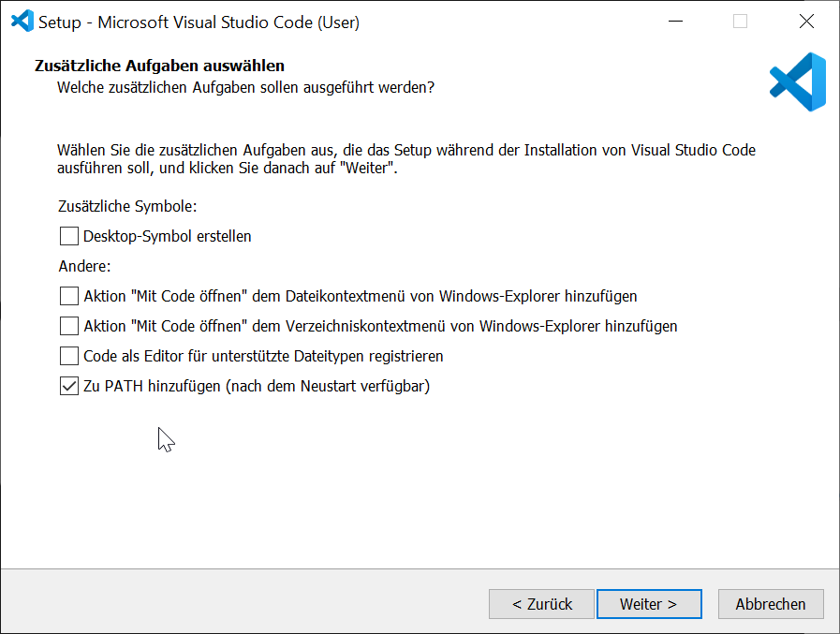Click the heading Zusätzliche Aufgaben auswählen
This screenshot has width=840, height=634.
coord(159,66)
